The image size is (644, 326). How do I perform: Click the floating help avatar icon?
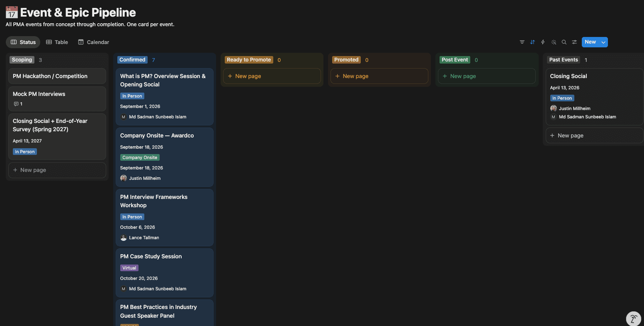coord(634,319)
